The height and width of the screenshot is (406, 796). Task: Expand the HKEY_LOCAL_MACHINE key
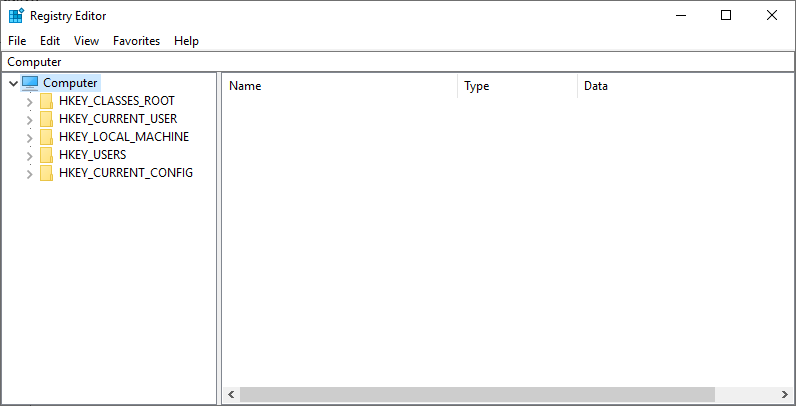[29, 137]
